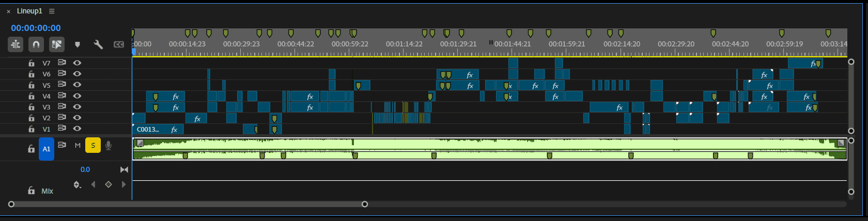
Task: Toggle sync lock on track V2
Action: click(62, 117)
